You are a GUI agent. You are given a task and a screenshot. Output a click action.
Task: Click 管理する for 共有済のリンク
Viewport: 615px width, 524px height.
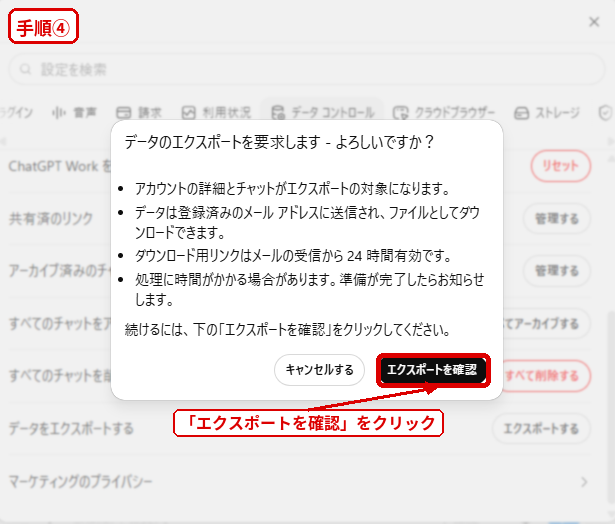coord(557,218)
